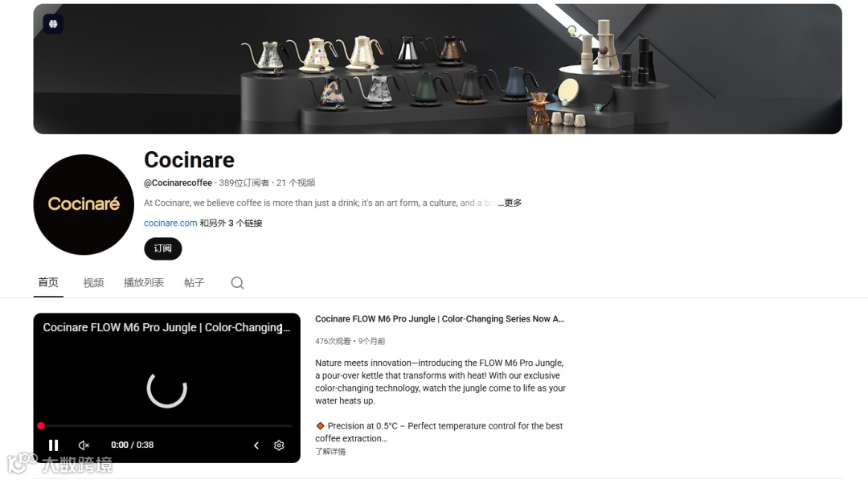The image size is (868, 480).
Task: Show the 和另外 3 个链接 extra links
Action: coord(231,223)
